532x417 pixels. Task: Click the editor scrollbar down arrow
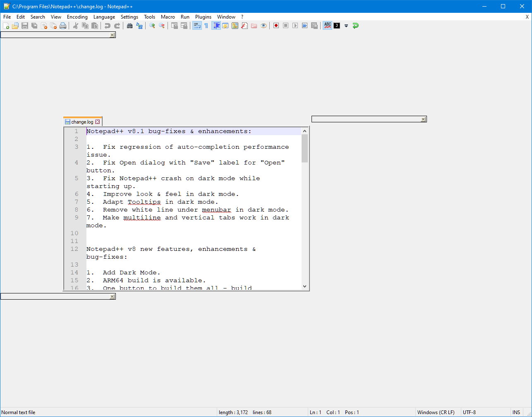[x=305, y=286]
